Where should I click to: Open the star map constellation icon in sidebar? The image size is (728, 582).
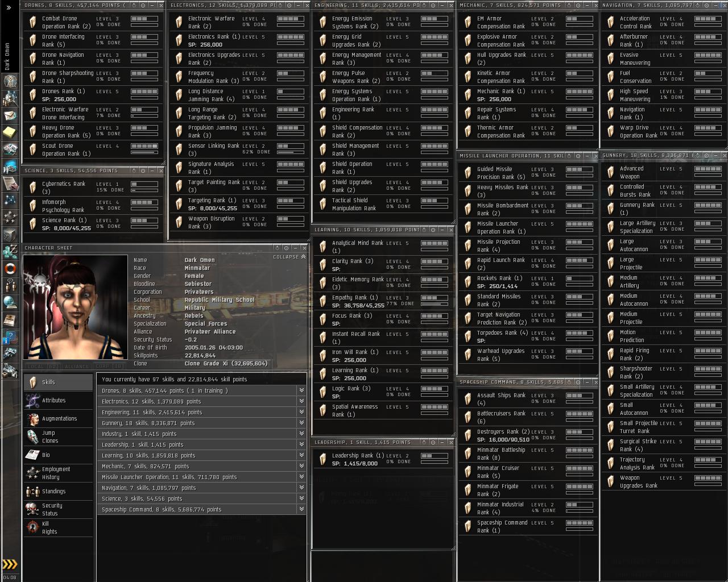tap(10, 200)
